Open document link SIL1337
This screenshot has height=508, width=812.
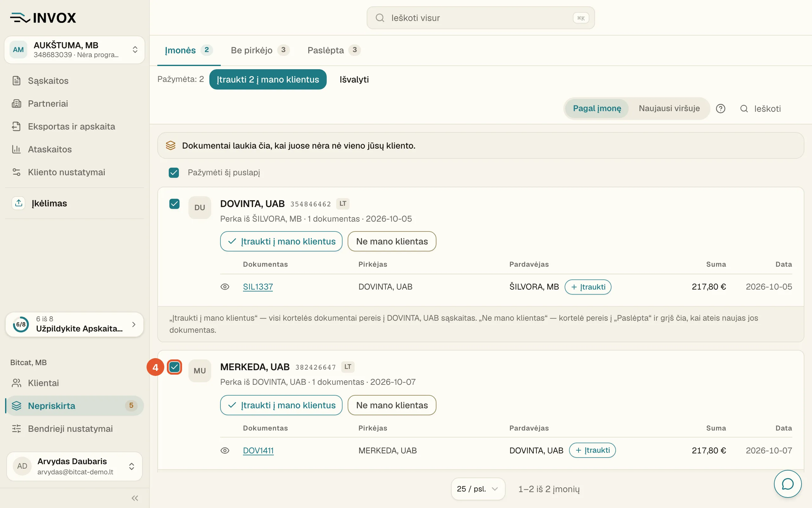[x=258, y=287]
